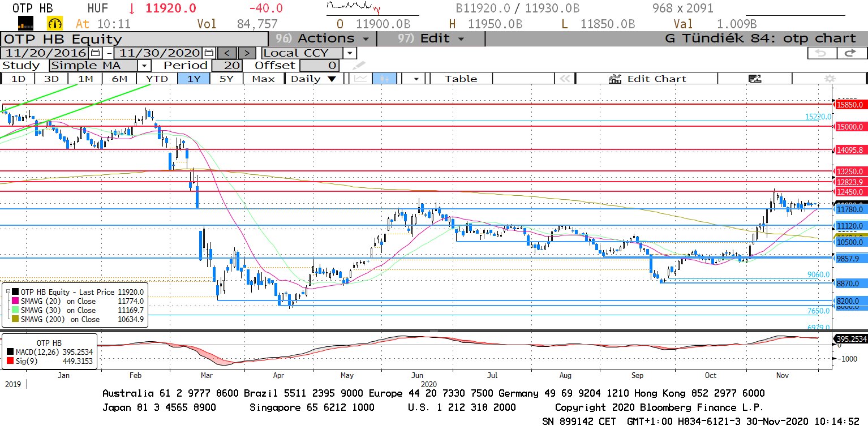868x438 pixels.
Task: Click the 8200.0 price level label
Action: click(850, 301)
